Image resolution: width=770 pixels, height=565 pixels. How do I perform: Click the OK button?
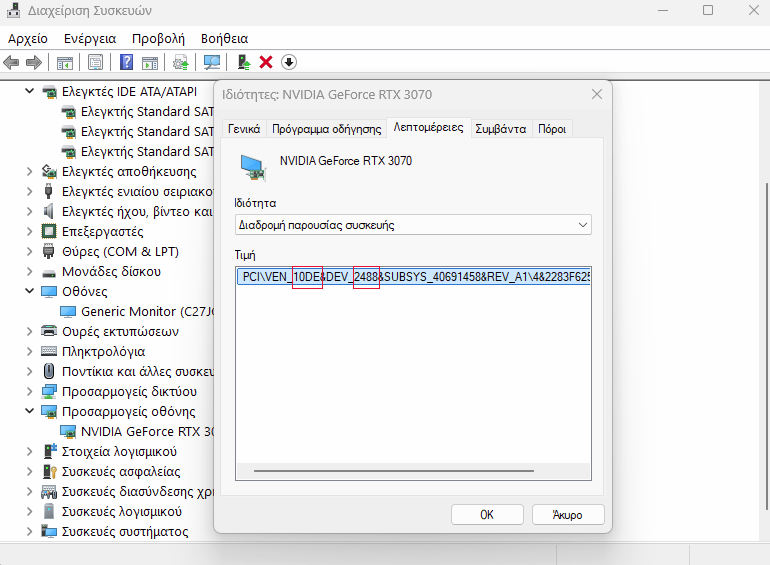click(487, 514)
